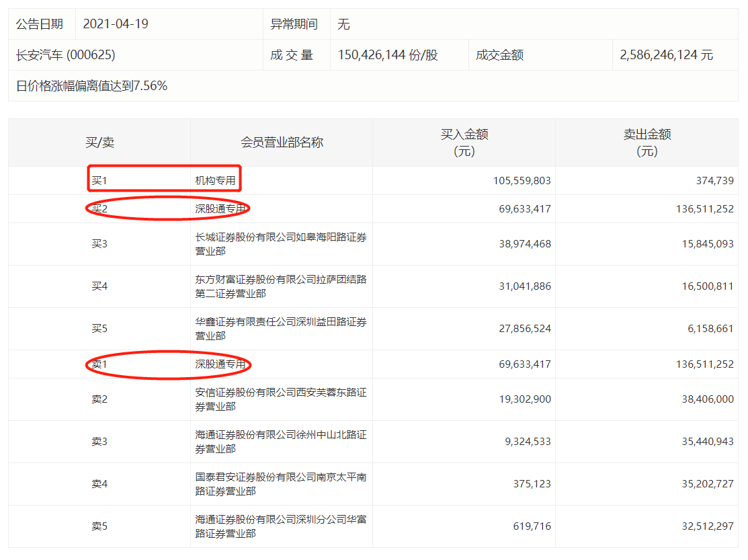This screenshot has height=560, width=748.
Task: Click 海通证券股份有限公司徐州中山北路证券营业部
Action: pyautogui.click(x=280, y=442)
